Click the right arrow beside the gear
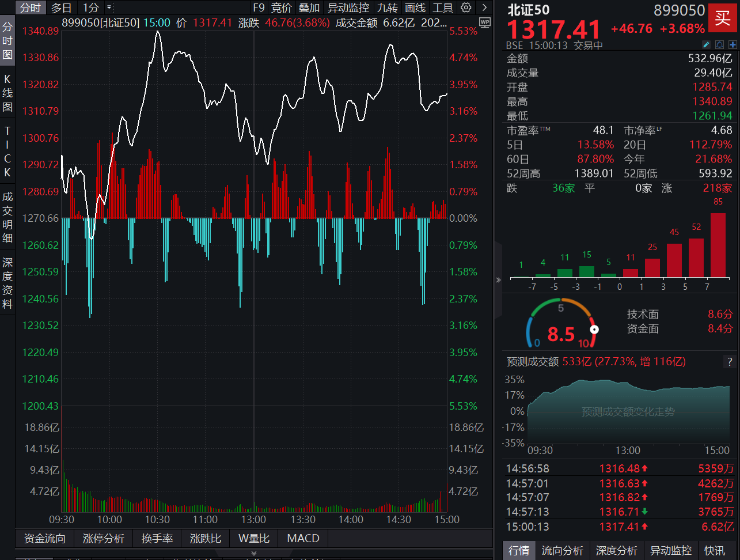Screen dimensions: 740x560 point(484,7)
